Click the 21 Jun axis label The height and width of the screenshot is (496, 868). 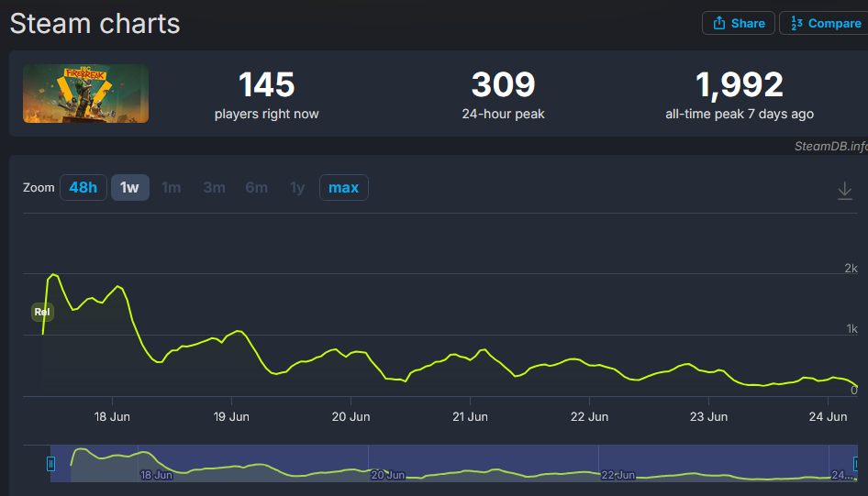point(470,417)
